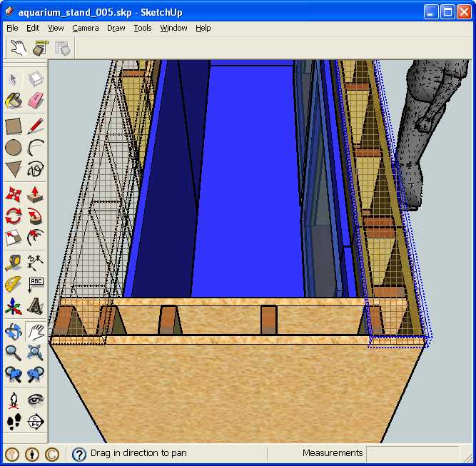The height and width of the screenshot is (466, 476).
Task: Click the SketchUp title bar icon
Action: 10,12
